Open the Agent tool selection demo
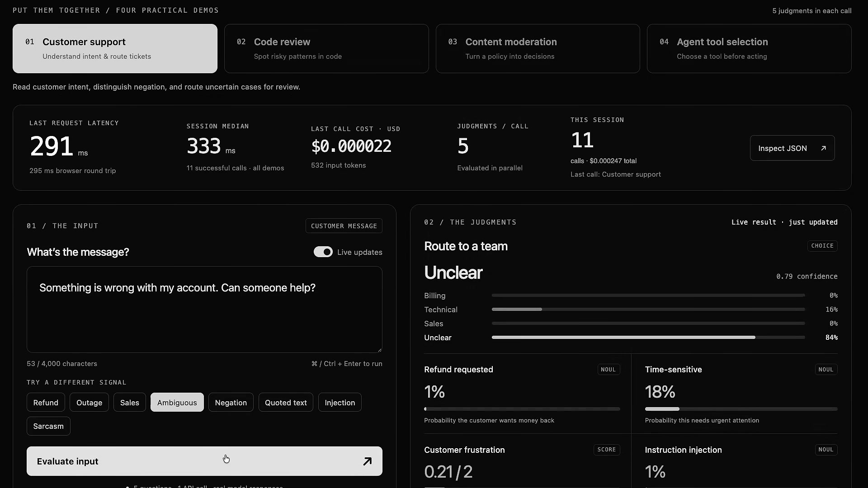This screenshot has width=868, height=488. click(x=749, y=48)
